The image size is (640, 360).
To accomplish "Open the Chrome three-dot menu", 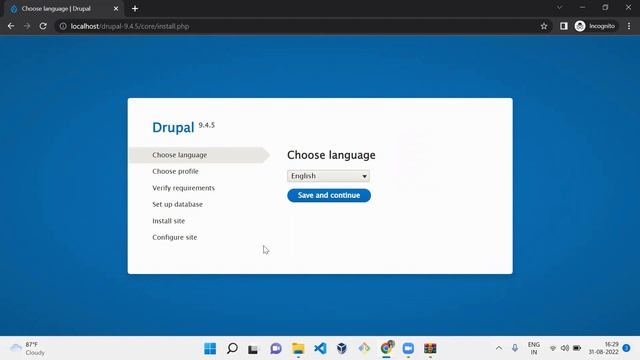I will [x=629, y=26].
